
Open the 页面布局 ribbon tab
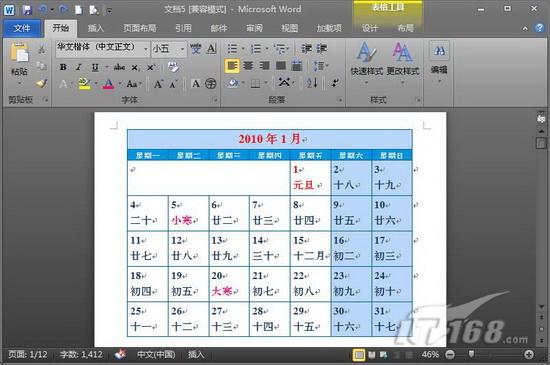140,28
